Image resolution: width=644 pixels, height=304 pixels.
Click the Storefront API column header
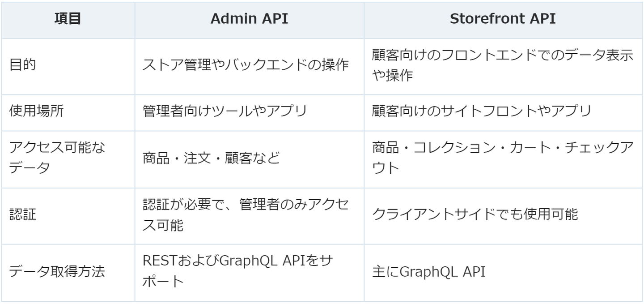503,19
